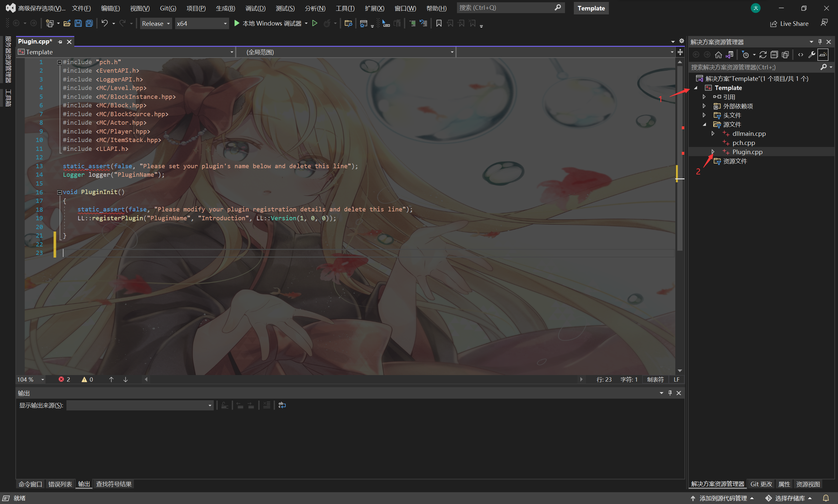Click the uncomment selected lines icon
The image size is (838, 504).
coord(424,24)
